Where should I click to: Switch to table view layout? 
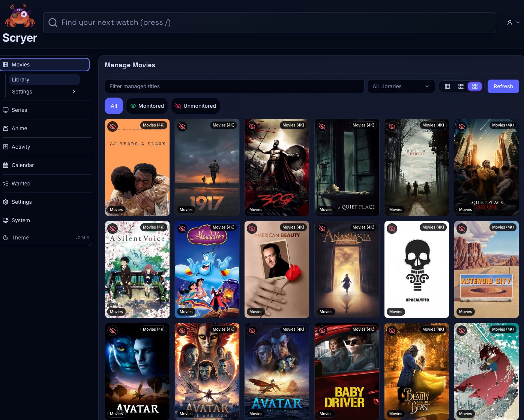(x=447, y=86)
